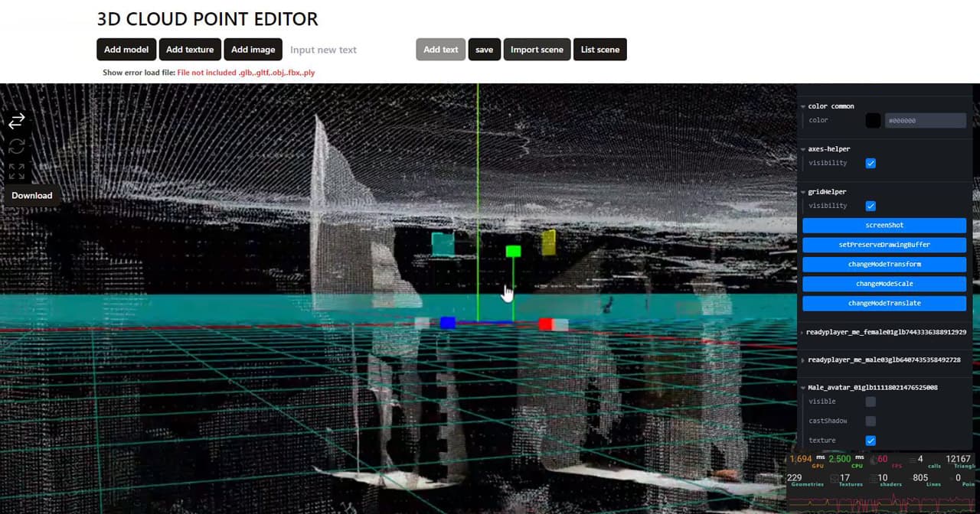Toggle gridHelper visibility checkbox

[871, 206]
